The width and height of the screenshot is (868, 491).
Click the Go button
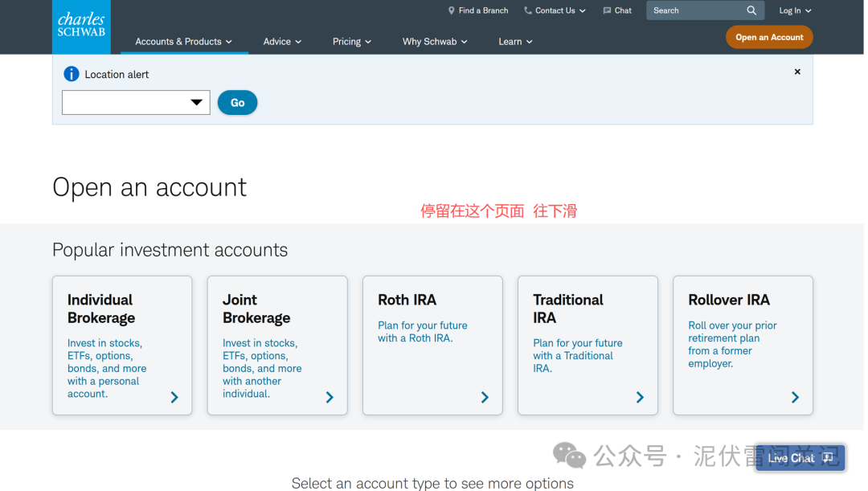point(237,102)
